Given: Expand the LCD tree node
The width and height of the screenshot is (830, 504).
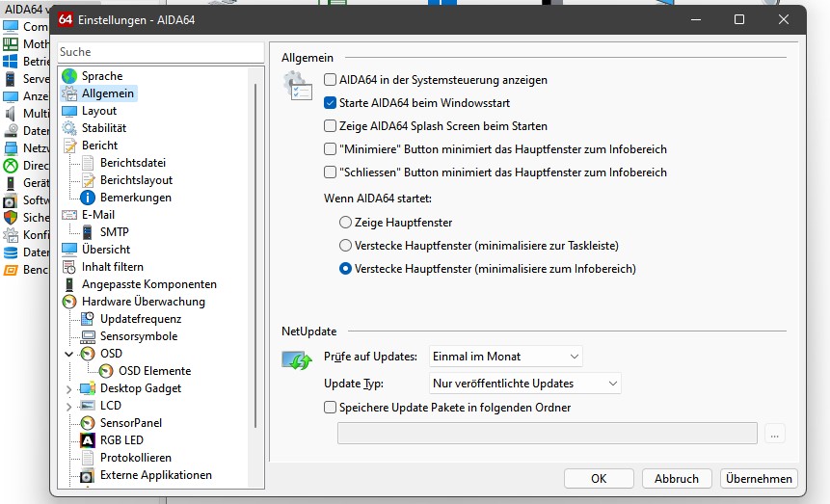Looking at the screenshot, I should coord(68,407).
